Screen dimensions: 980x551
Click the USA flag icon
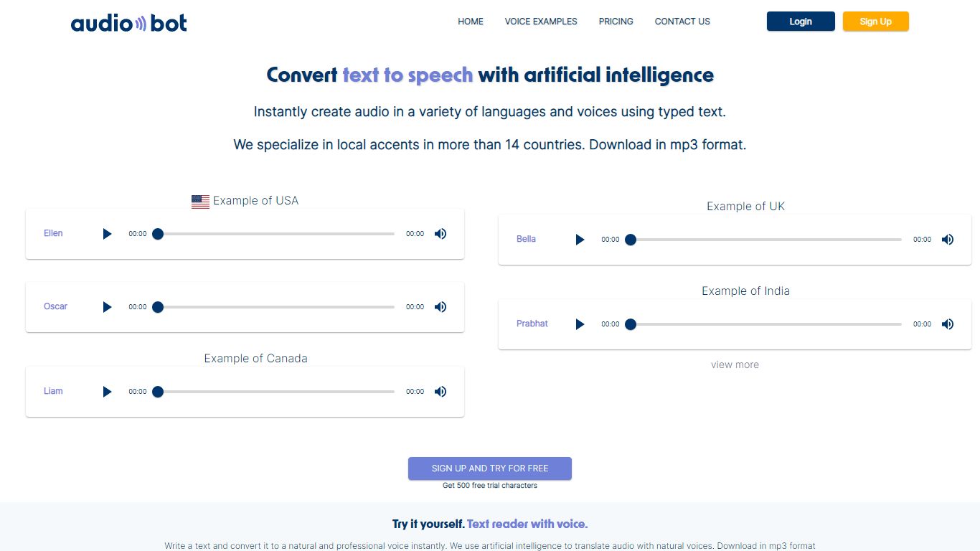(199, 201)
